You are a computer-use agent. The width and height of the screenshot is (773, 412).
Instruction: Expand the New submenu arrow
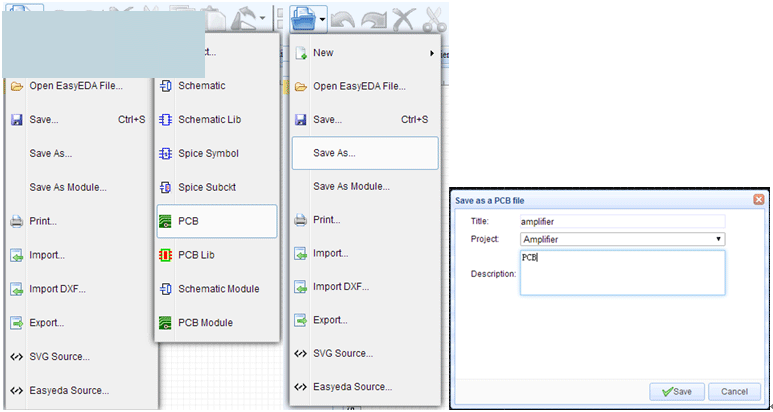(x=432, y=53)
